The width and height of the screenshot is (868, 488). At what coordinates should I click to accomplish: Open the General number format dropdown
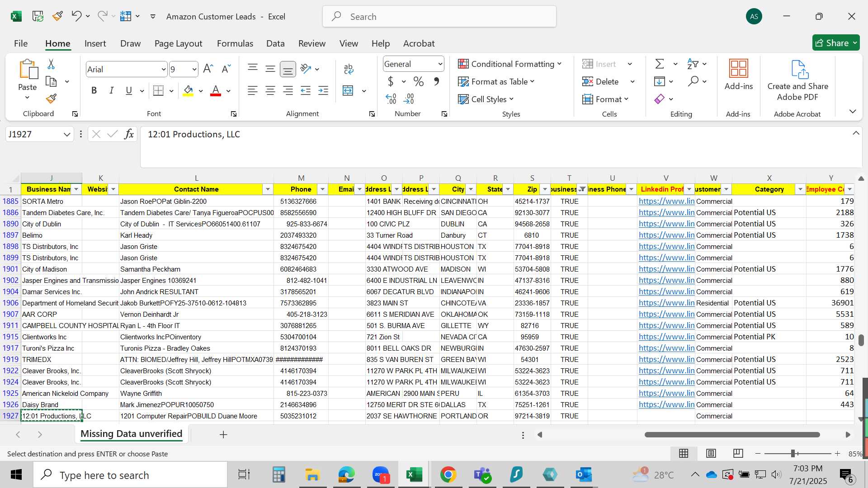click(x=440, y=64)
